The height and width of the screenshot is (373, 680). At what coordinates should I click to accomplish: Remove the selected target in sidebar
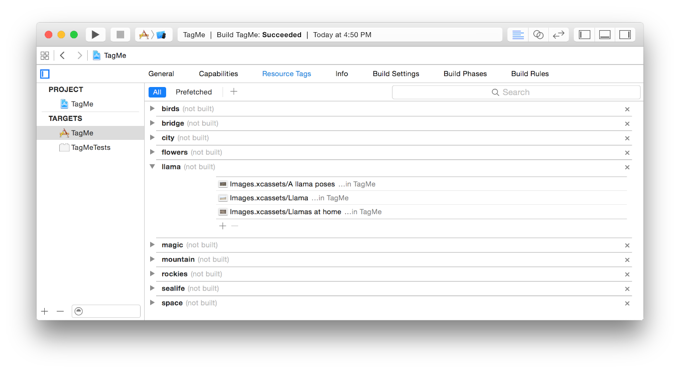(60, 311)
